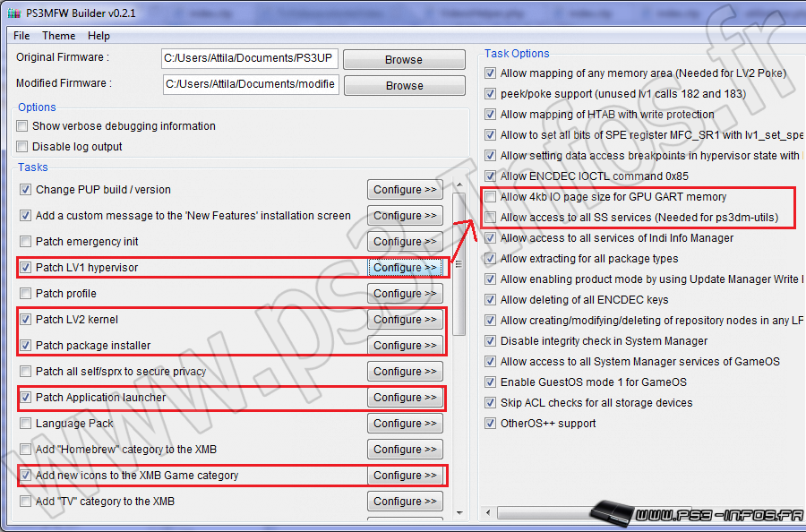Screen dimensions: 806x532
Task: Click Task Options horizontal scroll left arrow
Action: [x=488, y=512]
